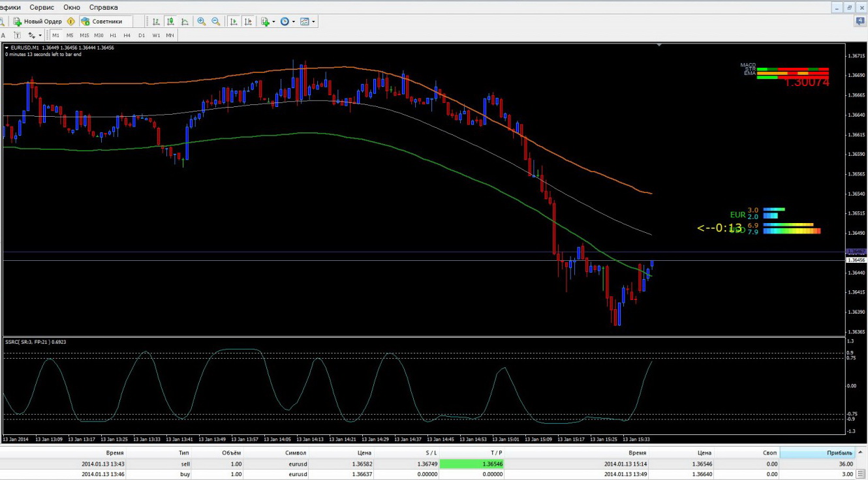This screenshot has height=480, width=868.
Task: Toggle chart auto scroll icon
Action: click(x=234, y=22)
